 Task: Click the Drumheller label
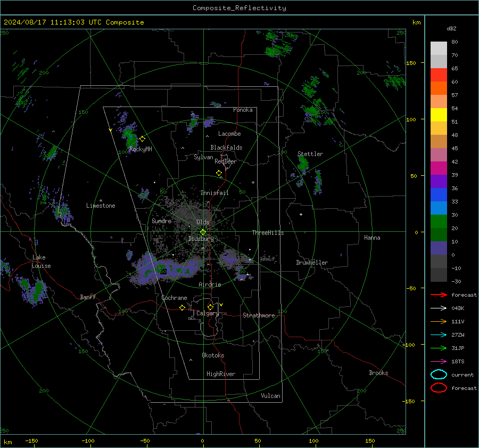point(312,263)
